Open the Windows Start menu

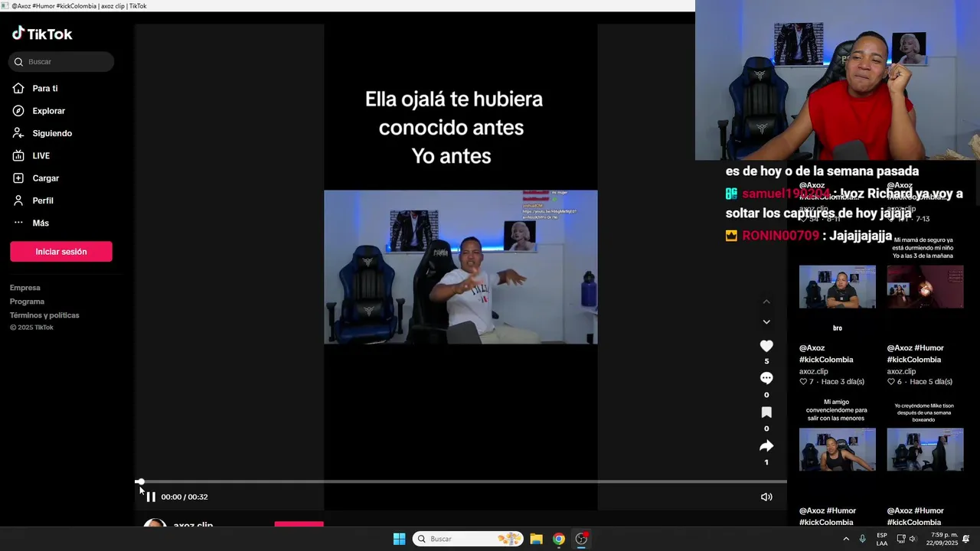pyautogui.click(x=399, y=539)
